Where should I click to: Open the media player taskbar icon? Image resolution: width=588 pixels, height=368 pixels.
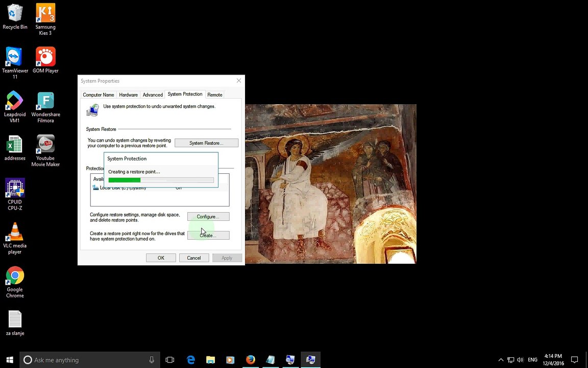pos(230,360)
